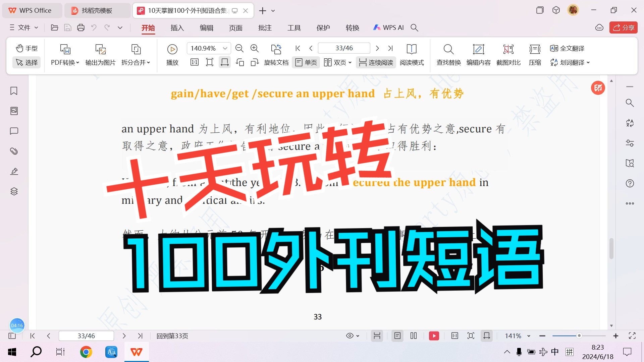
Task: Open Reading Mode
Action: point(412,55)
